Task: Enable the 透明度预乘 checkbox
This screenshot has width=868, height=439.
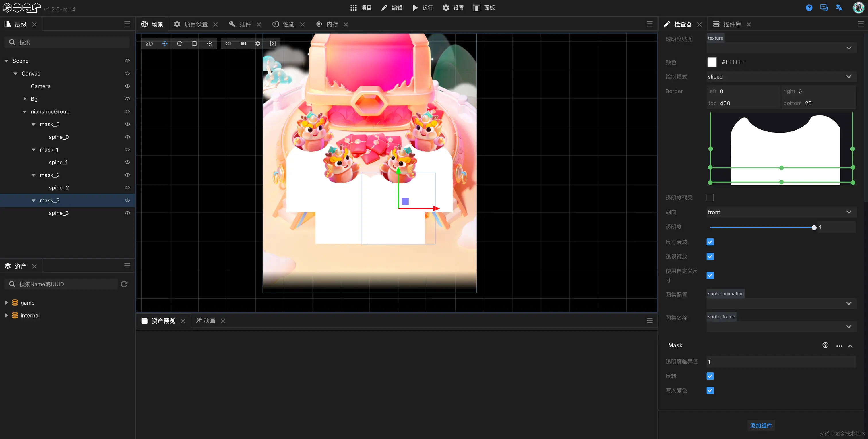Action: coord(710,198)
